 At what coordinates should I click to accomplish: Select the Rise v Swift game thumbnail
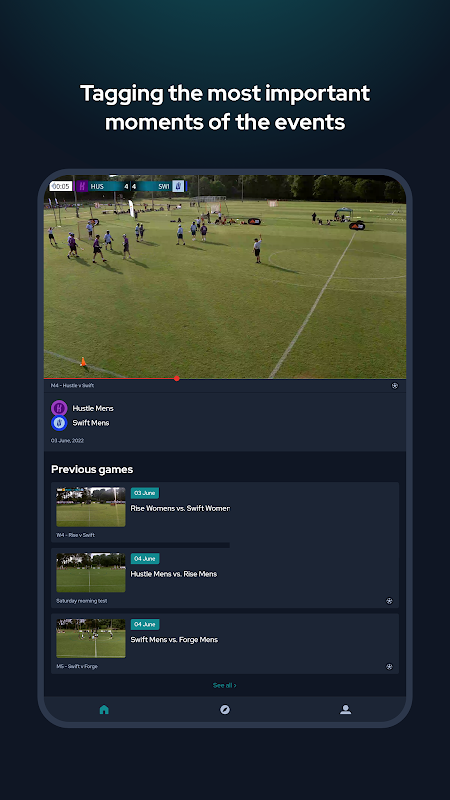pyautogui.click(x=91, y=507)
